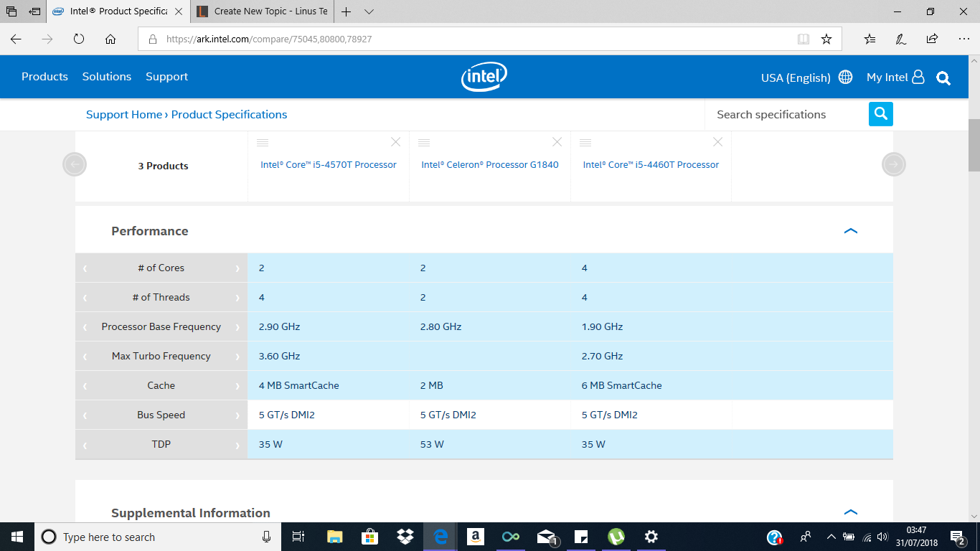The width and height of the screenshot is (980, 551).
Task: Open language selector globe icon
Action: [x=846, y=77]
